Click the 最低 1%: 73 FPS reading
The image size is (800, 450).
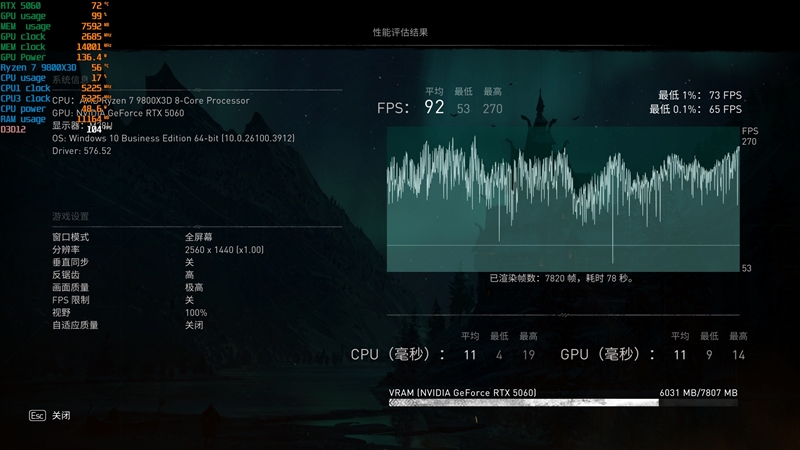(699, 95)
